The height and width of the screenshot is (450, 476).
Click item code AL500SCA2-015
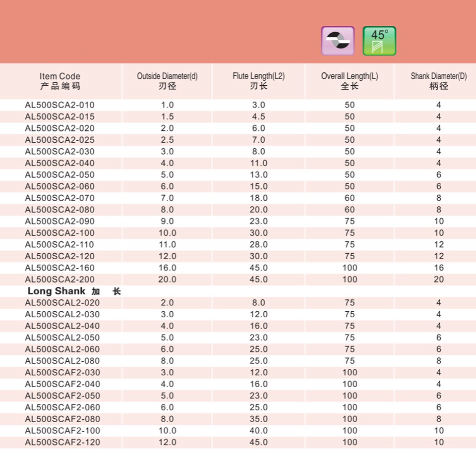60,116
